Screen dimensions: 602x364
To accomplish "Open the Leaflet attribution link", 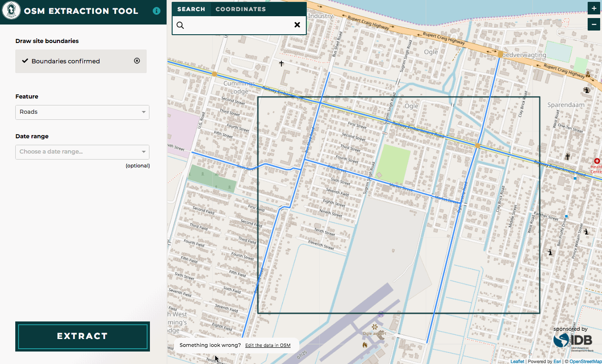I will pos(517,361).
